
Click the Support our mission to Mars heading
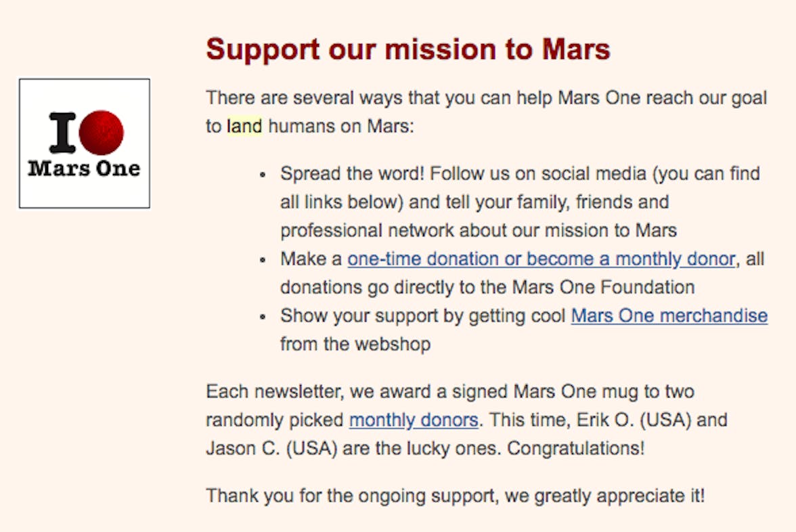pyautogui.click(x=408, y=49)
